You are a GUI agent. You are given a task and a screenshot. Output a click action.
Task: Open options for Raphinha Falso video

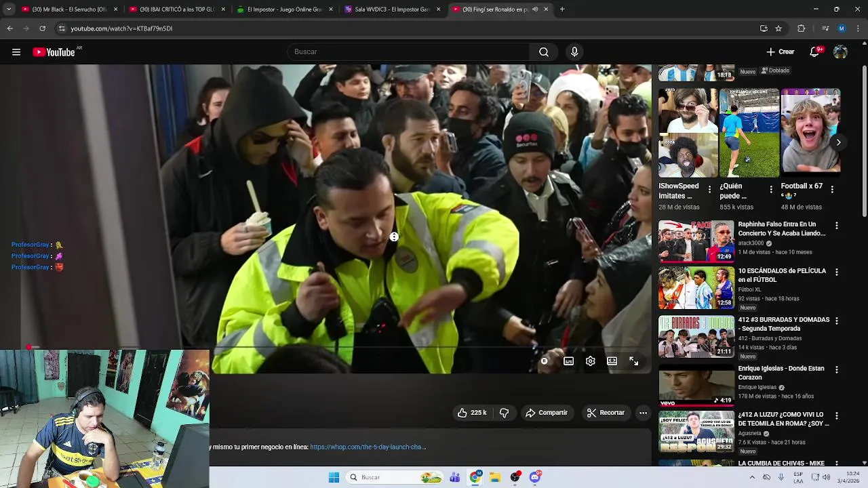(x=836, y=226)
